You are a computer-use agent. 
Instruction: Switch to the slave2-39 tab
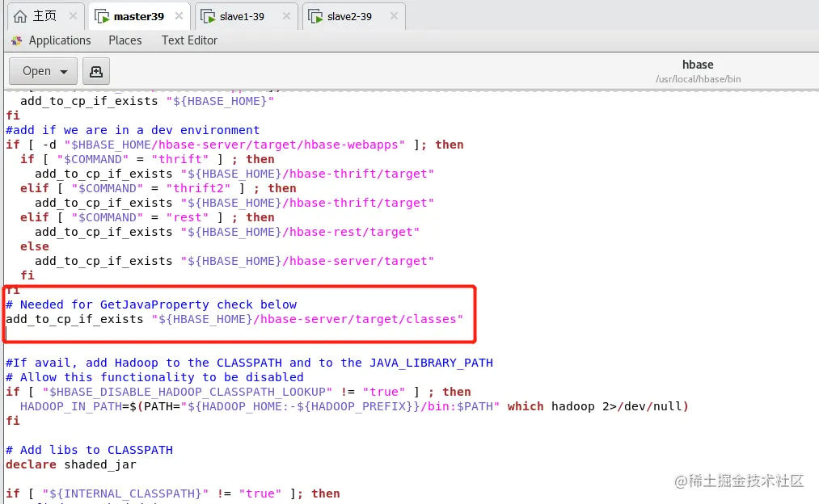[353, 16]
